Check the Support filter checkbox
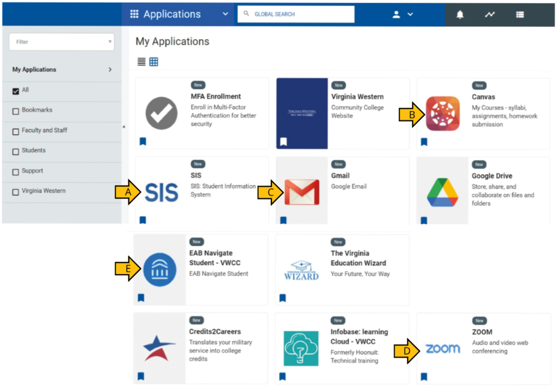The width and height of the screenshot is (557, 392). click(x=16, y=172)
